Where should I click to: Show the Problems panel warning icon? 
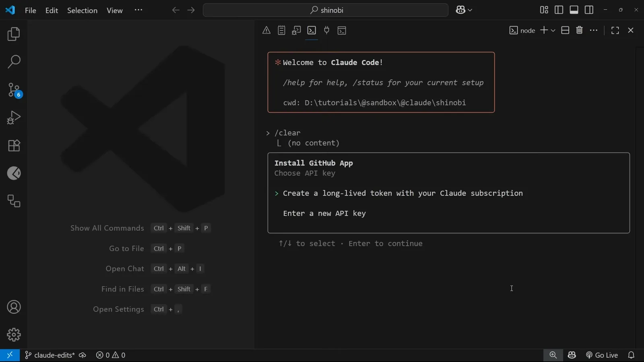click(x=266, y=31)
